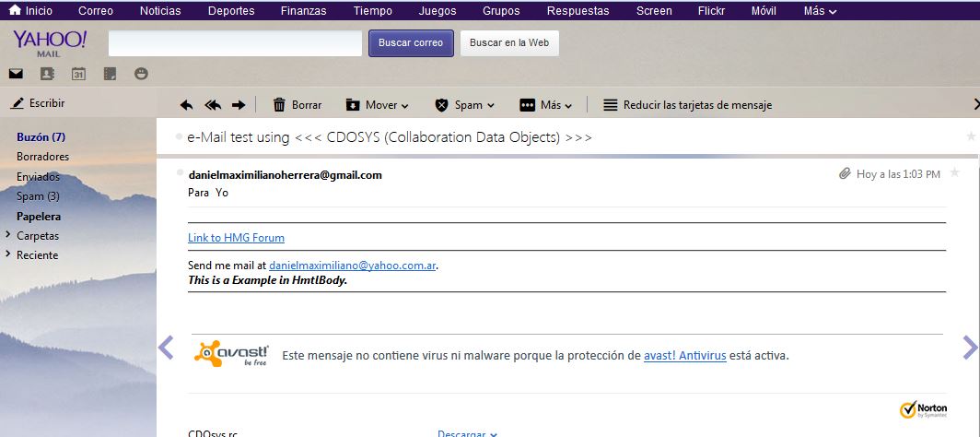The width and height of the screenshot is (980, 437).
Task: Star the conversation subject line
Action: coord(971,136)
